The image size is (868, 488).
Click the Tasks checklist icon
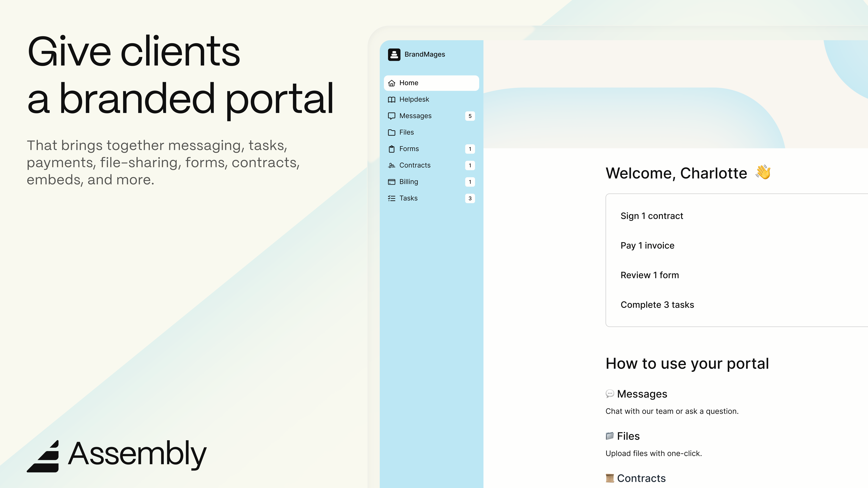click(x=392, y=198)
